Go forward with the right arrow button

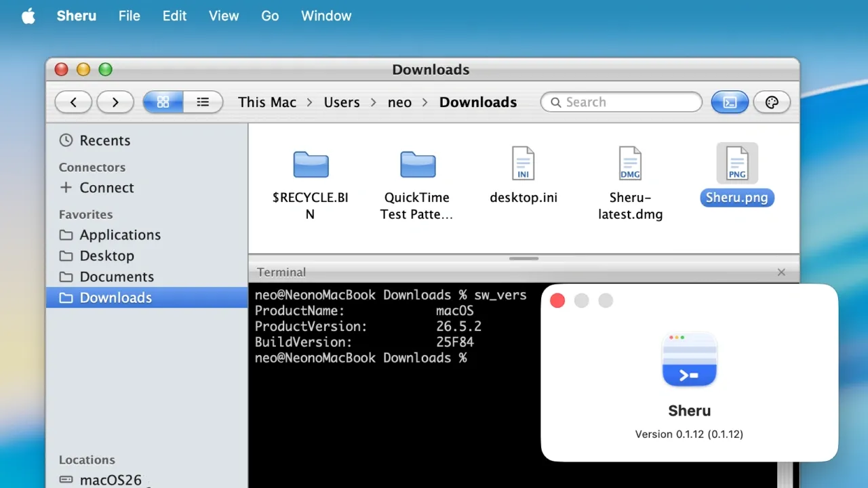(x=115, y=102)
